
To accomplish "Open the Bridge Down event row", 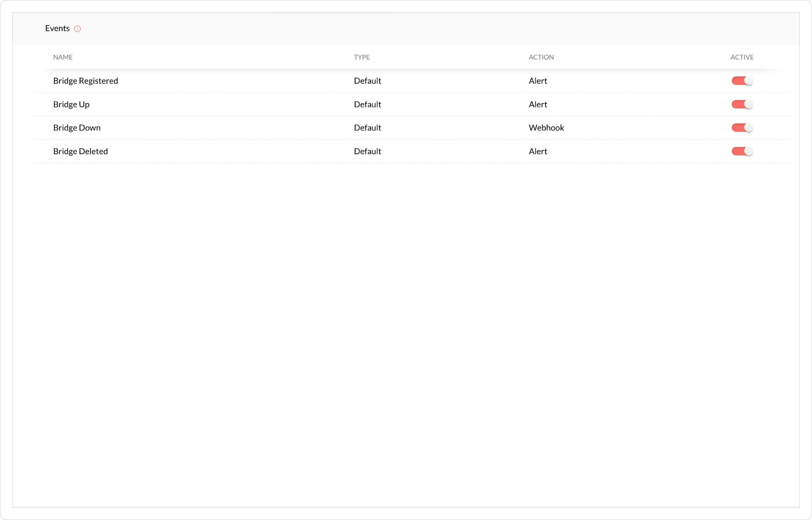I will pos(77,128).
